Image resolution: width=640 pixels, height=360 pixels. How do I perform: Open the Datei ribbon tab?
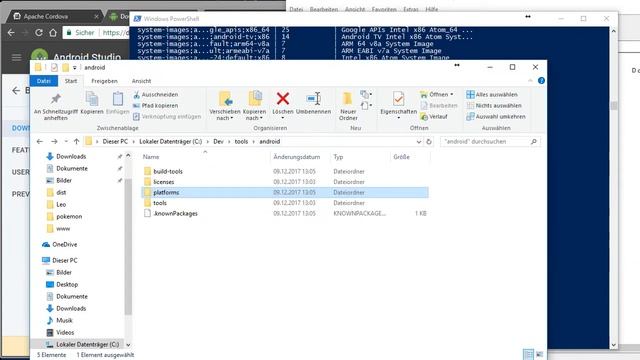click(44, 81)
